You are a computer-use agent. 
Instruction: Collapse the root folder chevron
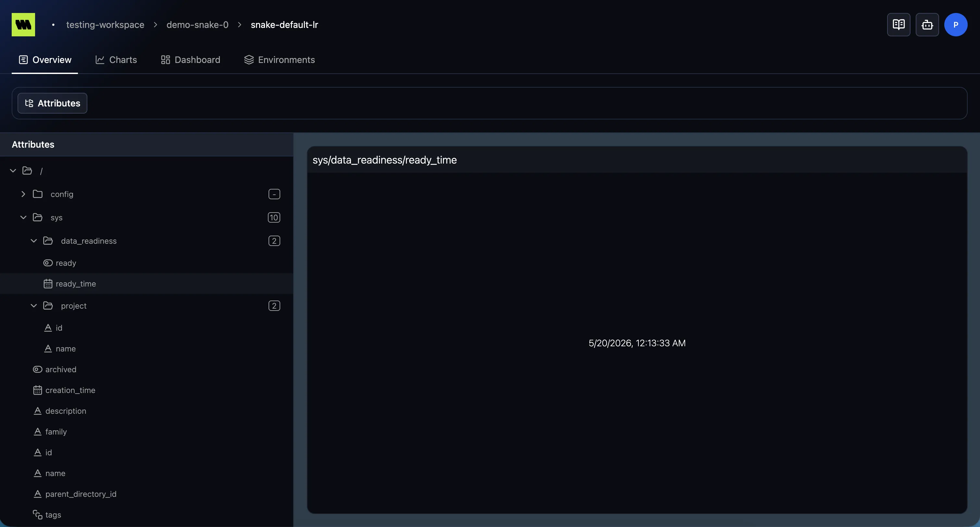click(13, 171)
